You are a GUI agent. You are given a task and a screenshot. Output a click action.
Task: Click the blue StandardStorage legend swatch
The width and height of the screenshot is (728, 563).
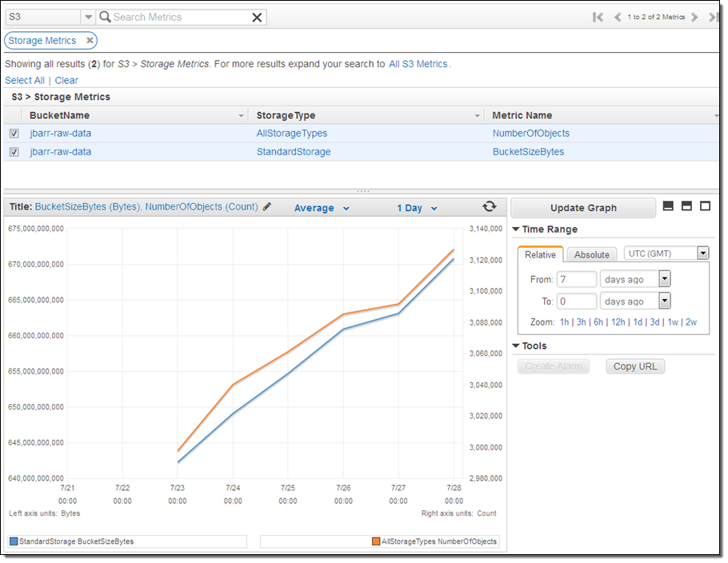click(x=14, y=541)
